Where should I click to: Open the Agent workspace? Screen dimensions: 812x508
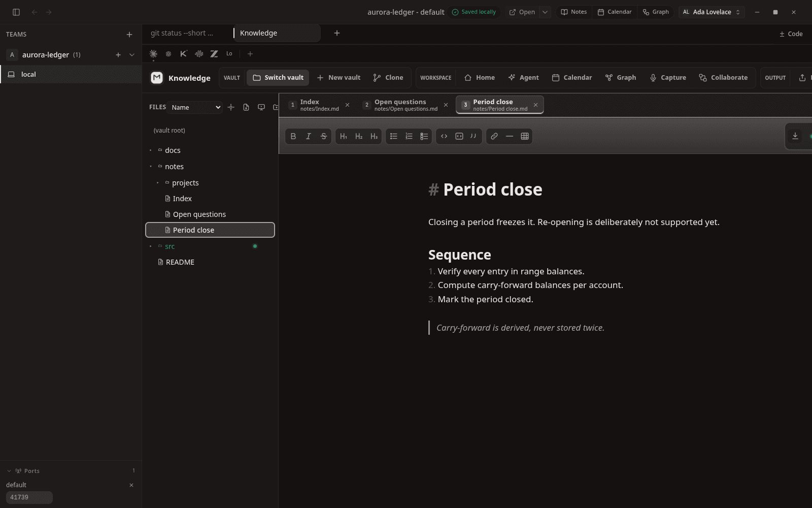pyautogui.click(x=524, y=78)
